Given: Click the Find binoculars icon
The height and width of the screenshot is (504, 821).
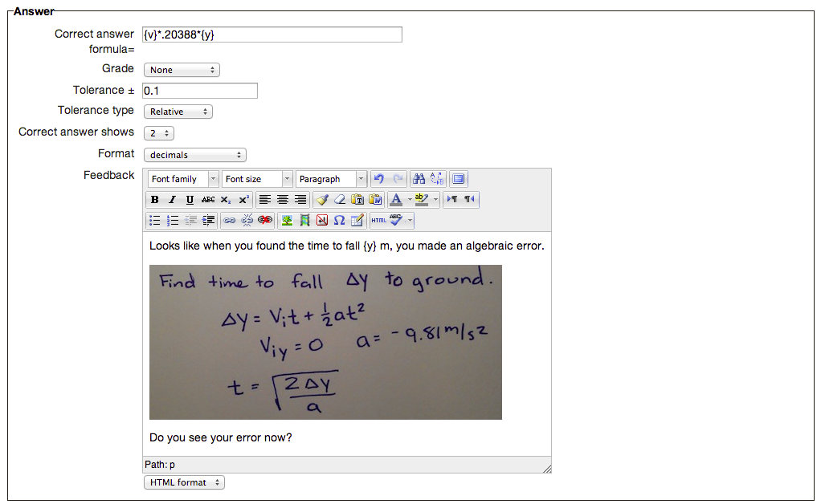Looking at the screenshot, I should [x=418, y=179].
